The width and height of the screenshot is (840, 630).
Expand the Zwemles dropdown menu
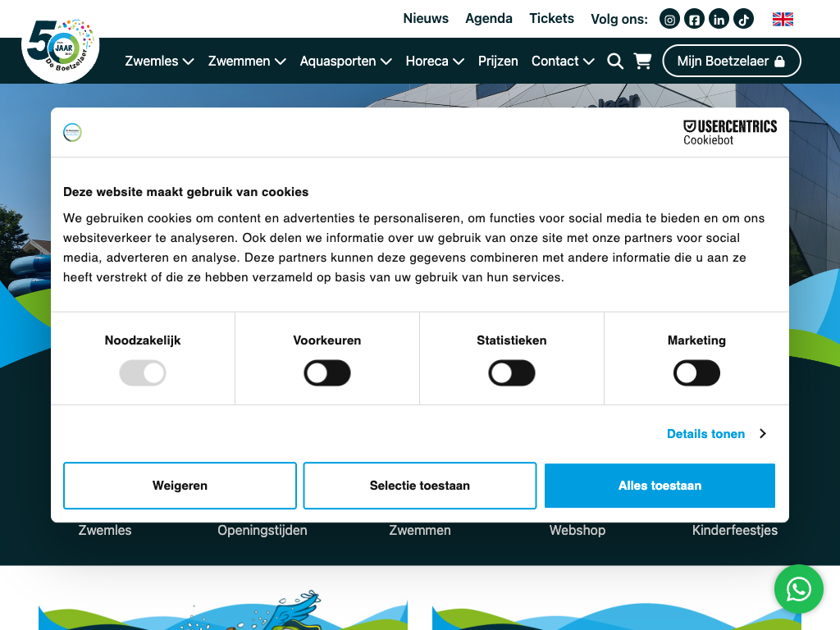[159, 61]
